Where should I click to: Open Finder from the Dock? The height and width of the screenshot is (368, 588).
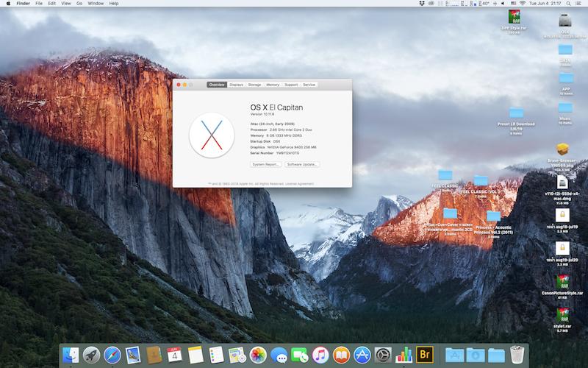pyautogui.click(x=71, y=355)
